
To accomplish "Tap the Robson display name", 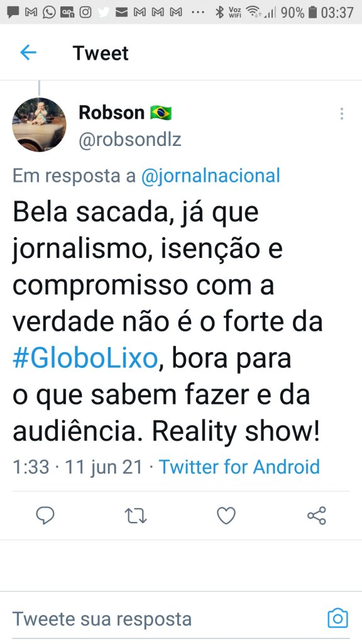I will pyautogui.click(x=112, y=113).
